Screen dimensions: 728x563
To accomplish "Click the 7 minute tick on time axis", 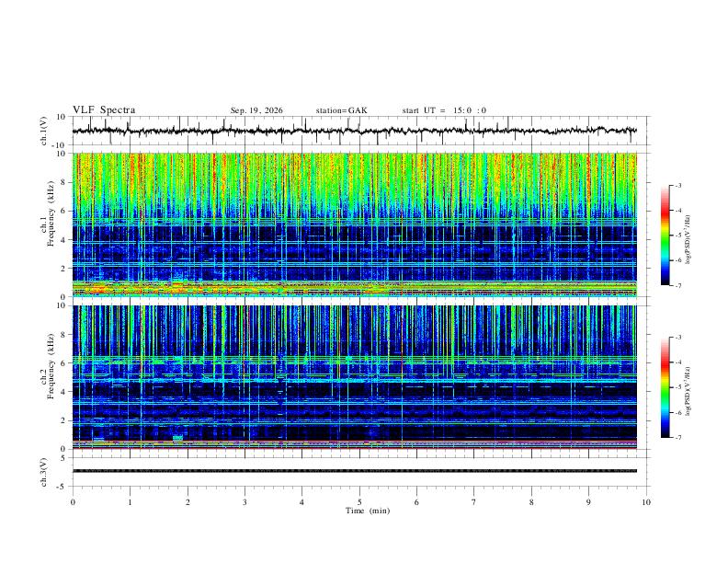I will coord(474,502).
